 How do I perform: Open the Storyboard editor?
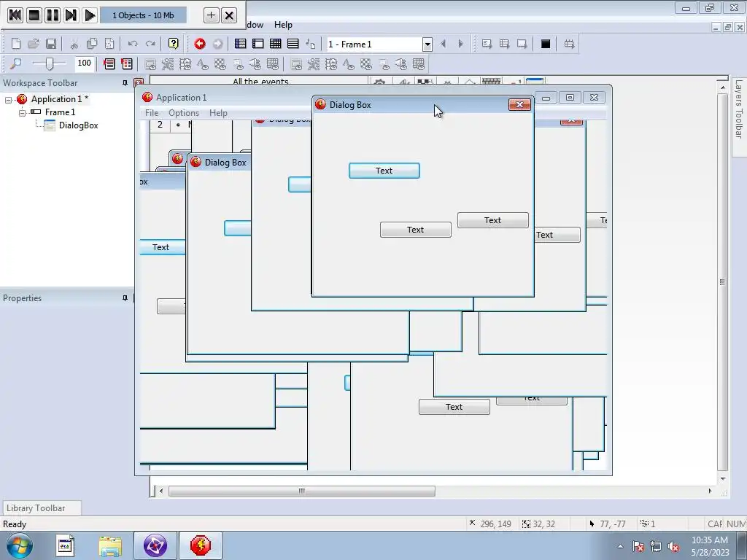coord(240,44)
